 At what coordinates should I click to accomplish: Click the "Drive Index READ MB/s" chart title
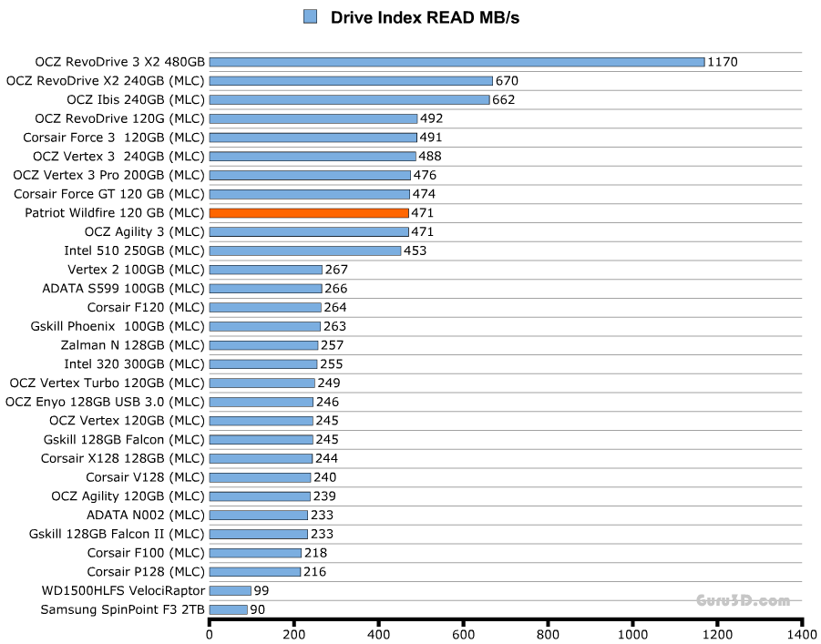(x=425, y=17)
